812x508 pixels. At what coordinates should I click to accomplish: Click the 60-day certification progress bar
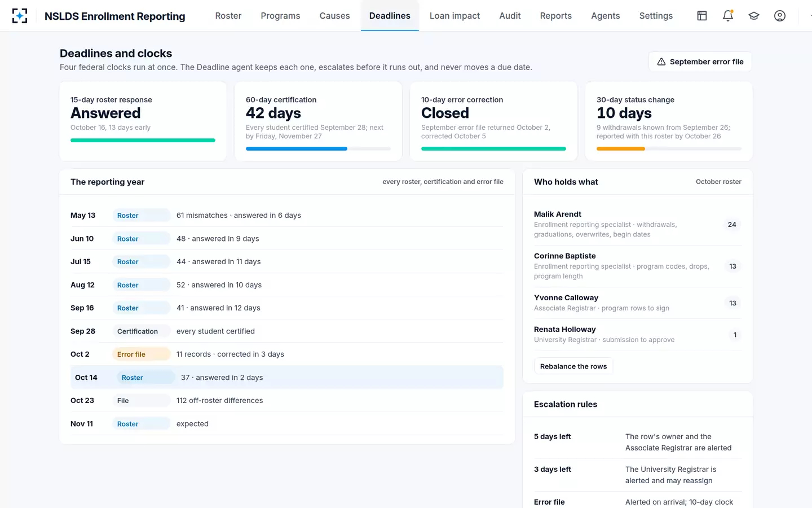coord(318,148)
